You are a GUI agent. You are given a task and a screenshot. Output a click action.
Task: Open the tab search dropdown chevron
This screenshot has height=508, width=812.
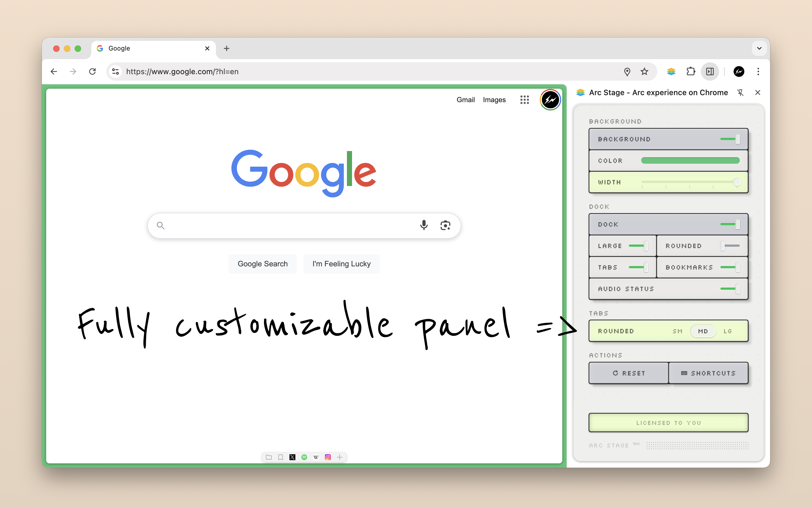759,48
